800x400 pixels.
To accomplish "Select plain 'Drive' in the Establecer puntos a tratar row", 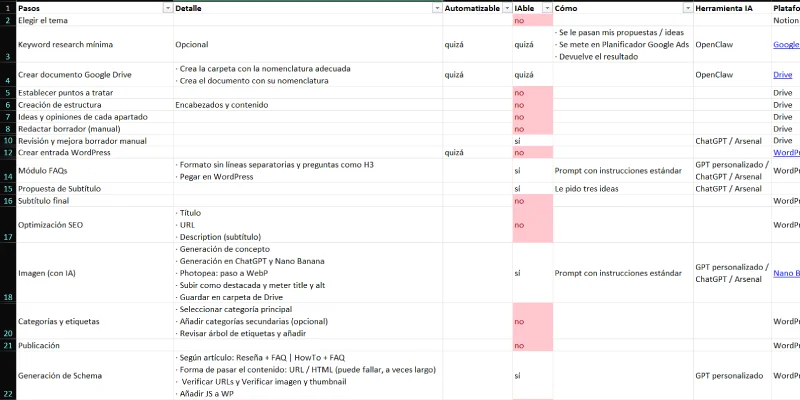I will [x=786, y=93].
